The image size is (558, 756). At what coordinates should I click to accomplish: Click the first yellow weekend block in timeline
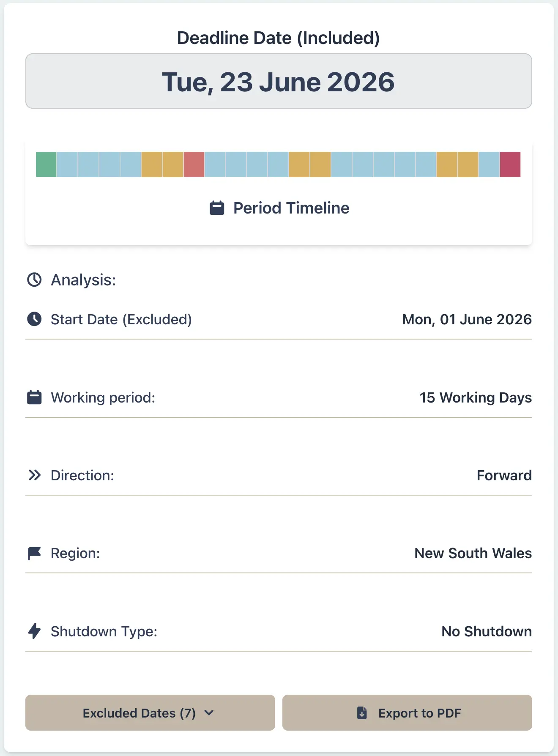click(152, 164)
